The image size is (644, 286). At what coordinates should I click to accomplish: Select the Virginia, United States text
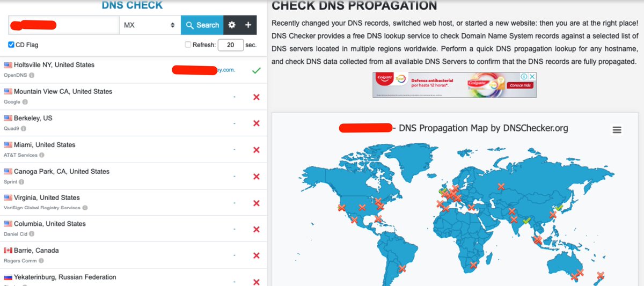click(47, 197)
